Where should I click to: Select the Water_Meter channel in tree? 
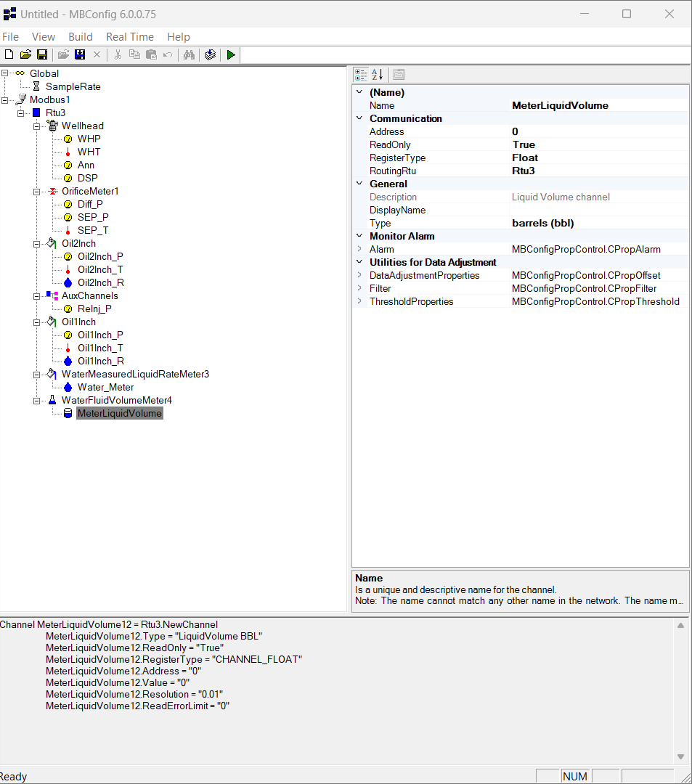[105, 387]
